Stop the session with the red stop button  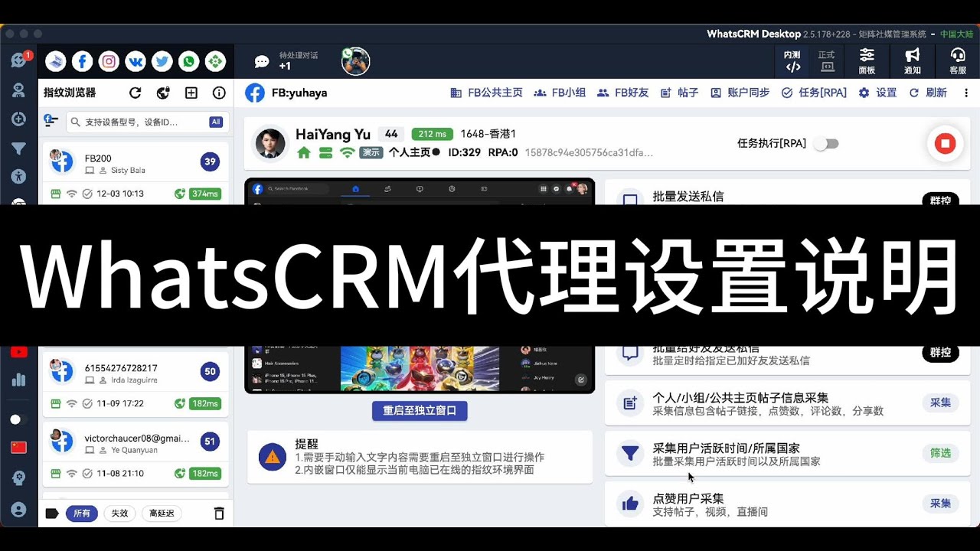coord(946,143)
